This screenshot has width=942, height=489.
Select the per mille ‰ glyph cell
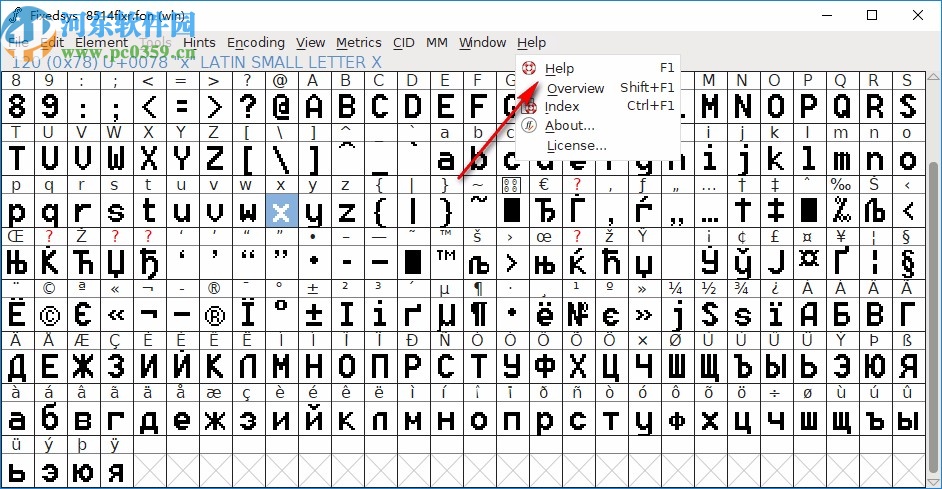[x=841, y=211]
